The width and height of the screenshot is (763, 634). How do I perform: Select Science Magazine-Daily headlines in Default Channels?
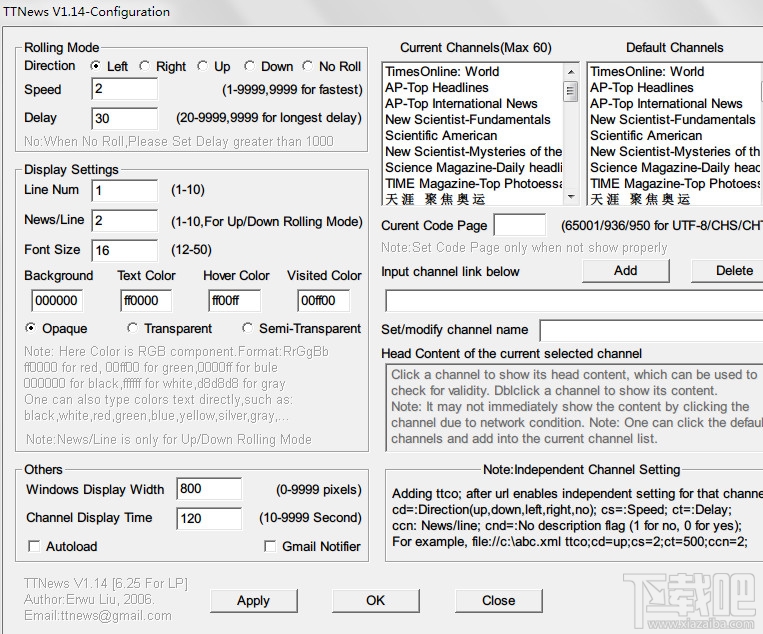676,168
